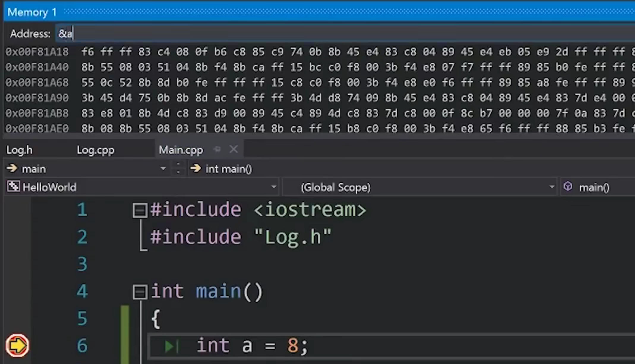Click memory address 0x00F81A90
The height and width of the screenshot is (364, 635).
coord(37,98)
